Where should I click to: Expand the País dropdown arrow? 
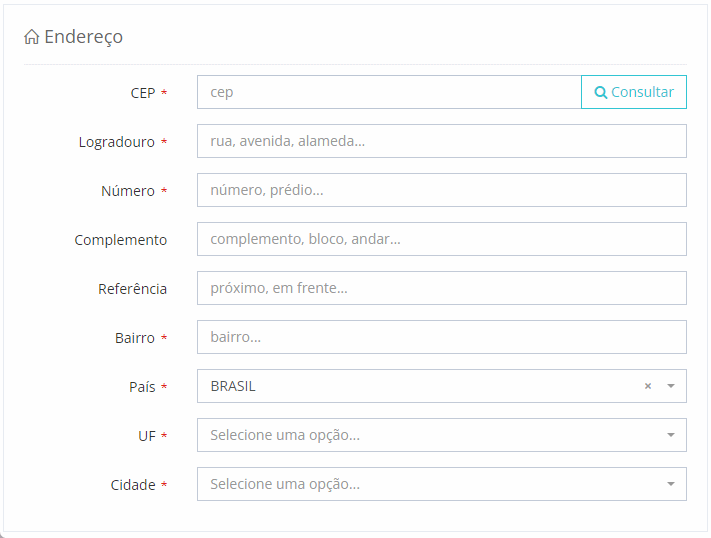(671, 386)
